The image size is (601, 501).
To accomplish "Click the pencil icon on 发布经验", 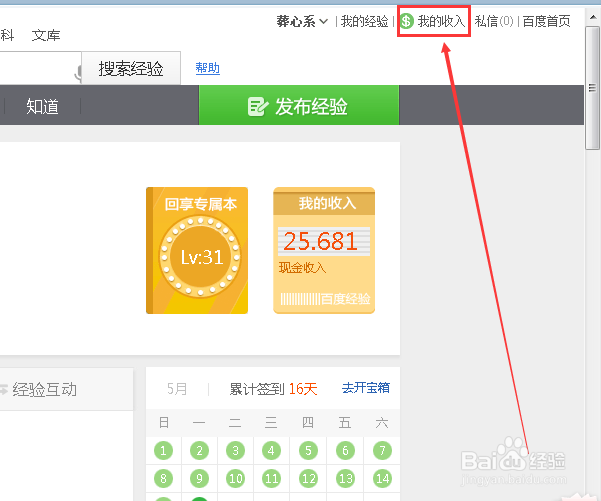I will [256, 106].
